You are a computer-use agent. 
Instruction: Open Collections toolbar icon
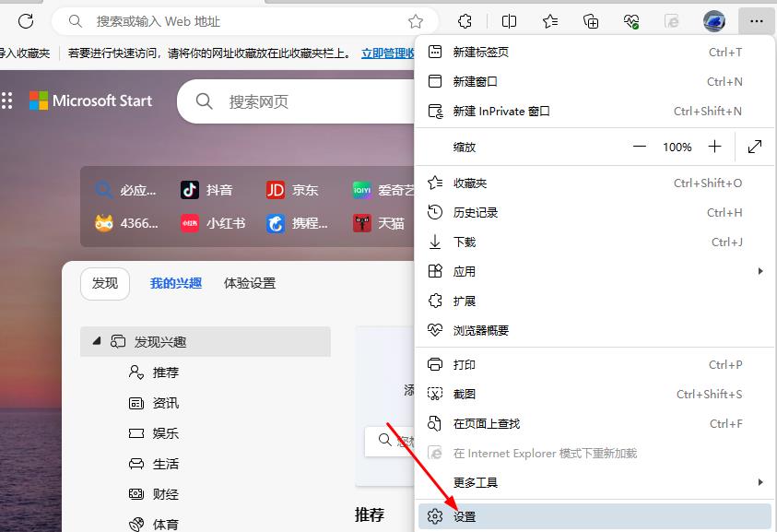(x=590, y=21)
